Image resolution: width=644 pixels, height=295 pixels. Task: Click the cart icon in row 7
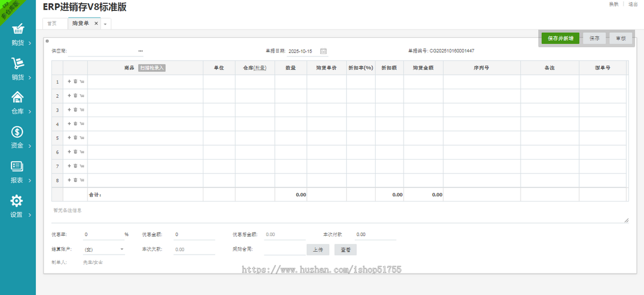click(x=82, y=166)
